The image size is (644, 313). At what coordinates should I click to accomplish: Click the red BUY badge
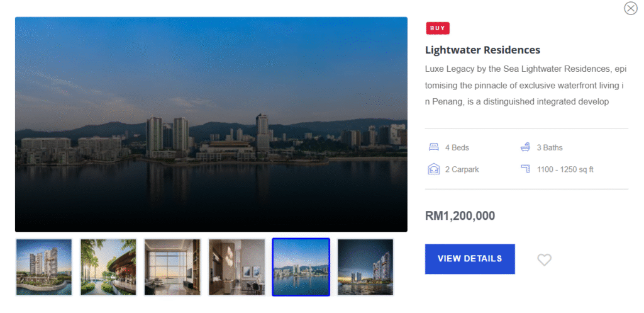pos(438,28)
